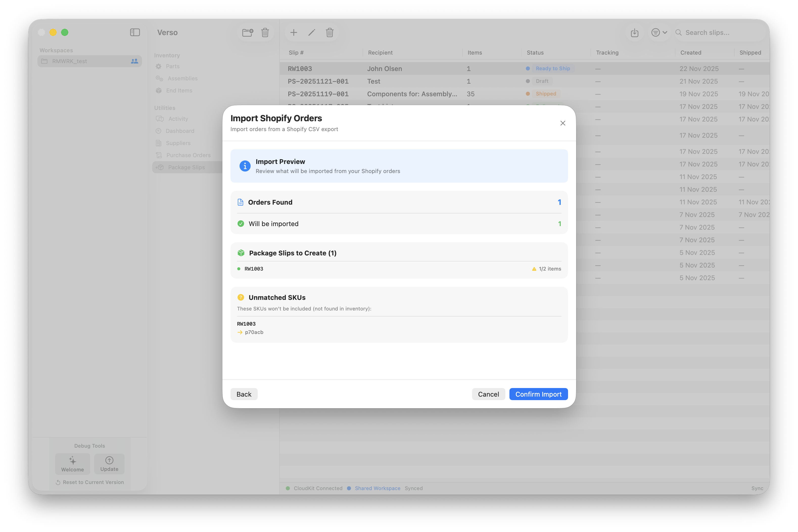
Task: Click the pencil edit icon
Action: [x=312, y=33]
